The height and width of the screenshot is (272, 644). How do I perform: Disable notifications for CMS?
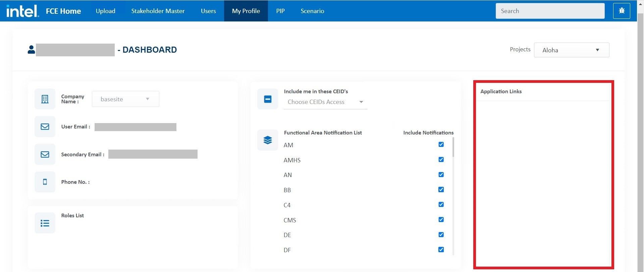click(441, 220)
